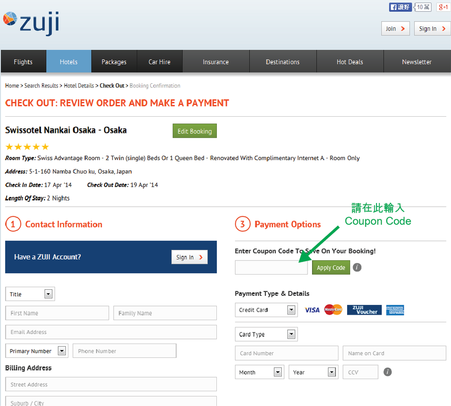Click the "2 Nights" length of stay
The width and height of the screenshot is (451, 406).
[x=58, y=198]
